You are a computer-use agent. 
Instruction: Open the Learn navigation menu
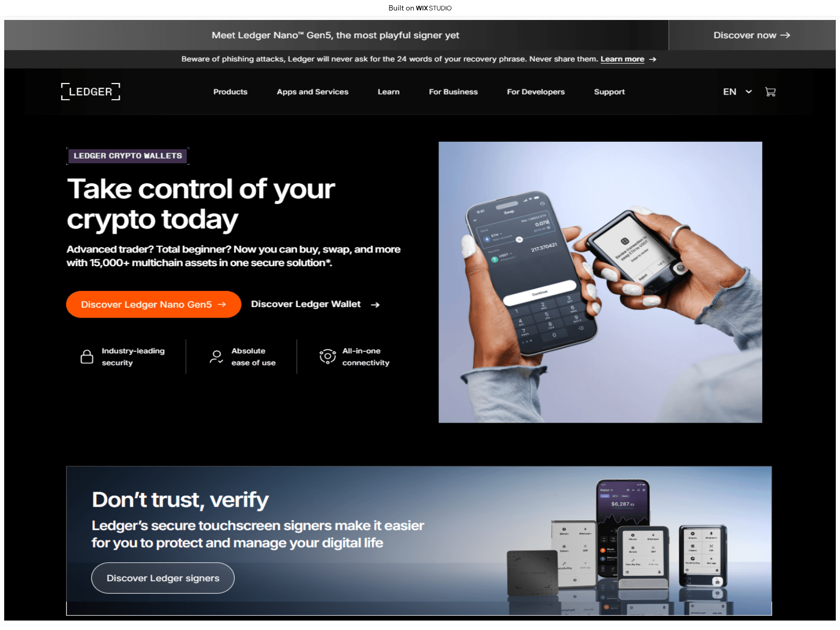[x=388, y=92]
